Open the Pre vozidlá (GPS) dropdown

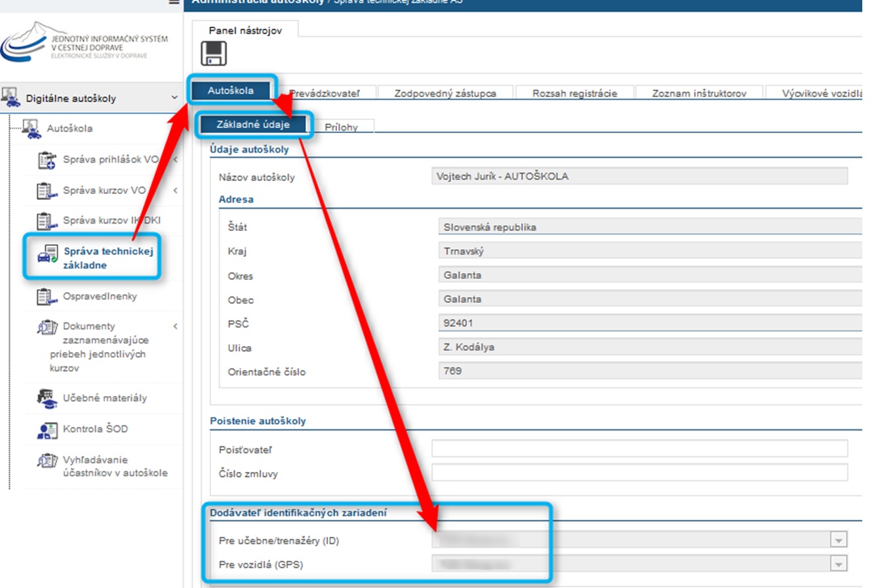pyautogui.click(x=838, y=564)
